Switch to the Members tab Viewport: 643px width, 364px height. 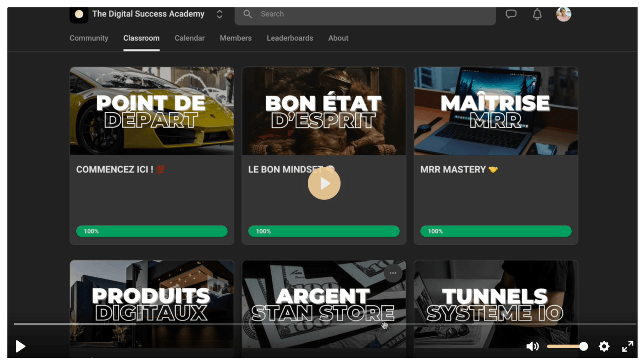pyautogui.click(x=236, y=38)
